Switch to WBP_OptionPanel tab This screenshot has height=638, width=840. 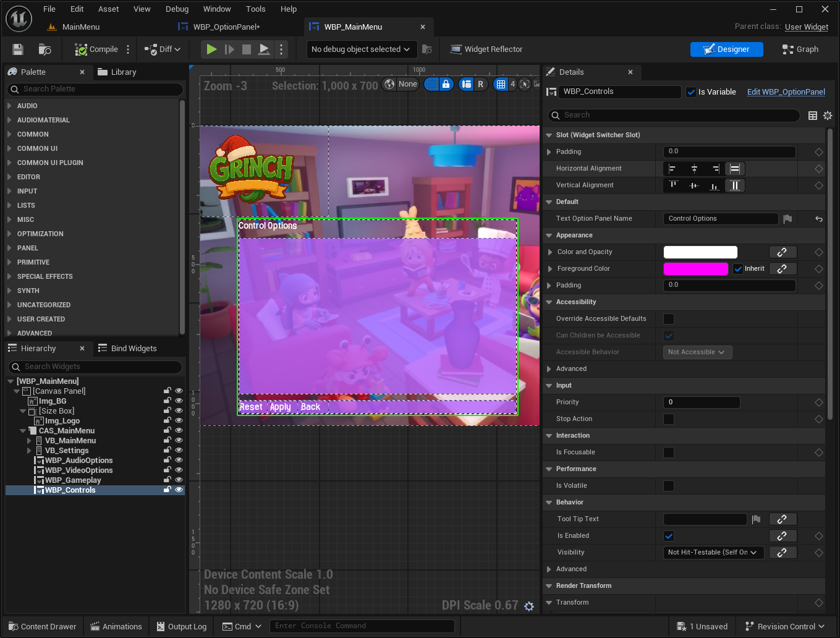(226, 27)
